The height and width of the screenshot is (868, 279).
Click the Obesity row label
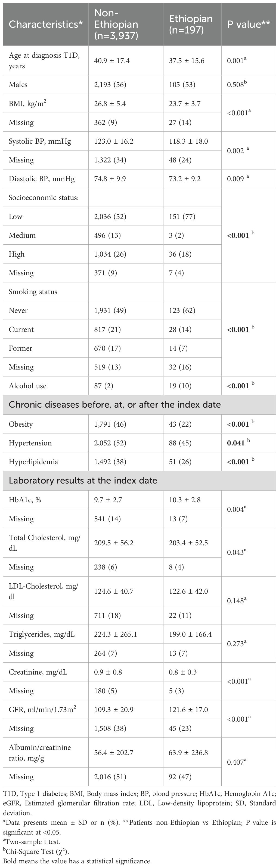[x=20, y=424]
